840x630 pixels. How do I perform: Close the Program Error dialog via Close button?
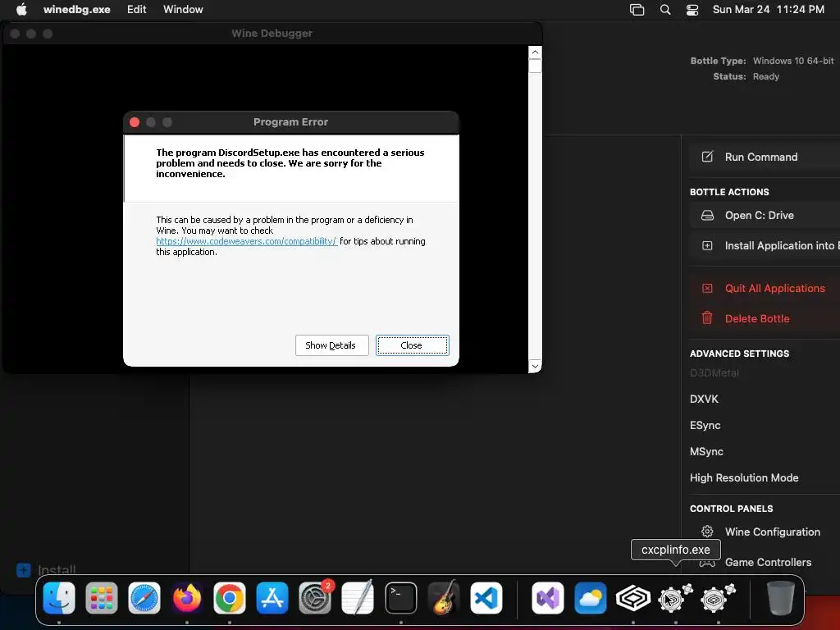pyautogui.click(x=412, y=345)
